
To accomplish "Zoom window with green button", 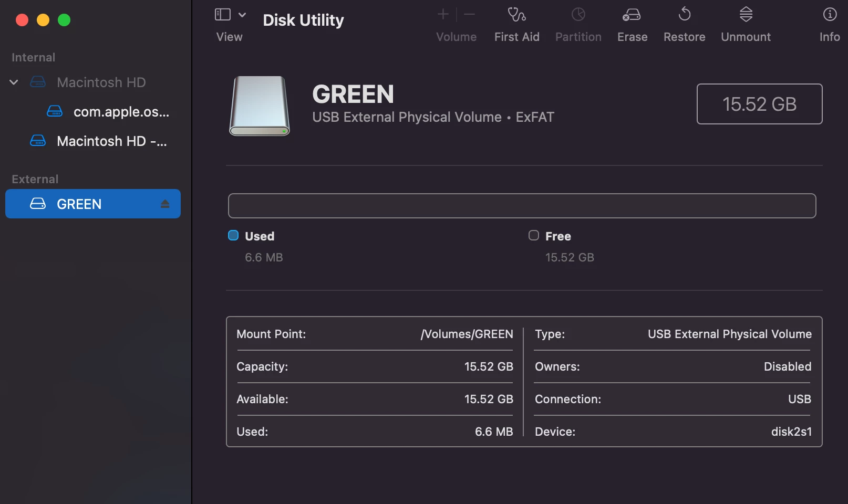I will point(64,20).
